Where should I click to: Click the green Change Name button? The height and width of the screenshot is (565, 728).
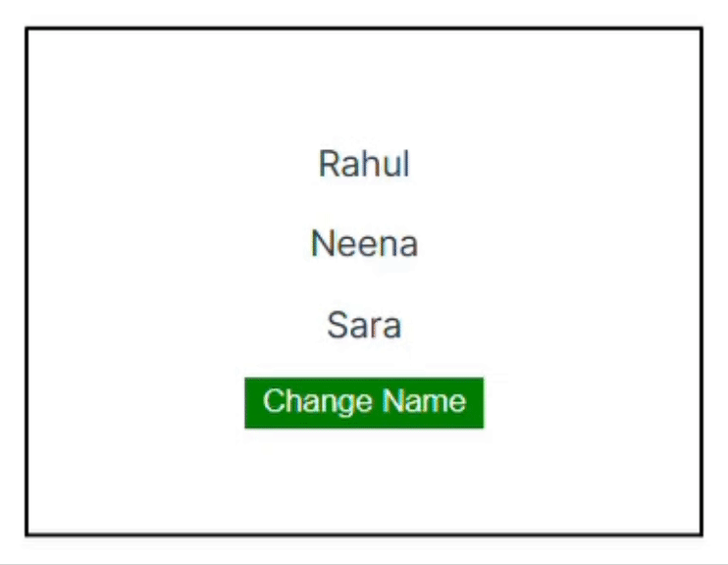[x=364, y=402]
